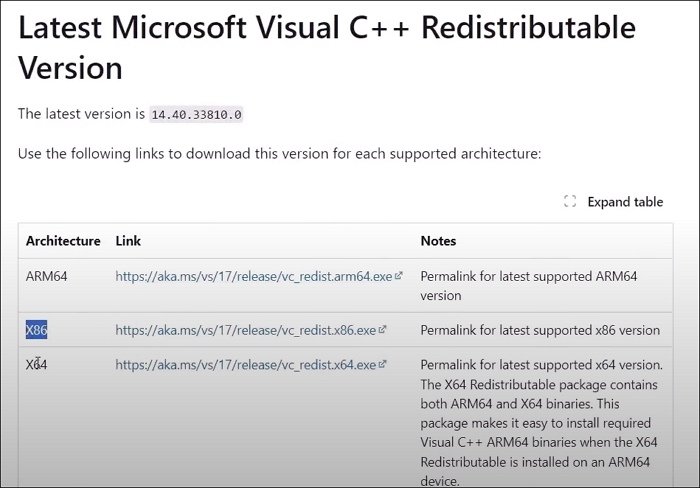Open the vc_redist.x86.exe download link
Viewport: 700px width, 488px height.
245,330
